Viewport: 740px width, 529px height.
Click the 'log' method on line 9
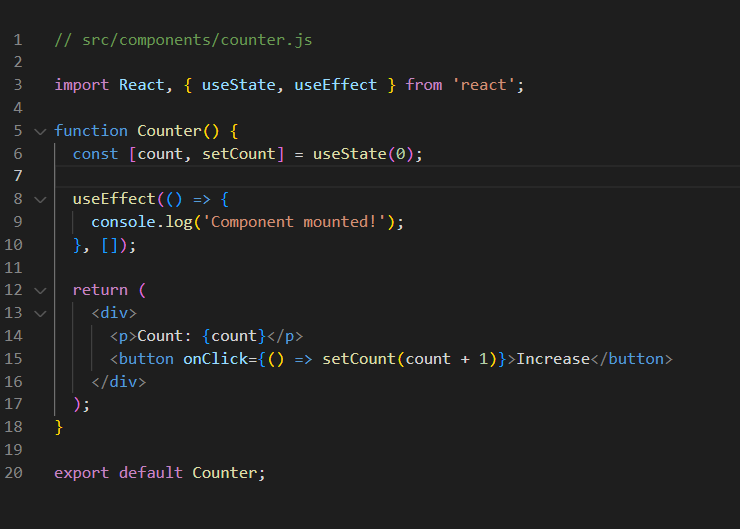click(x=179, y=222)
